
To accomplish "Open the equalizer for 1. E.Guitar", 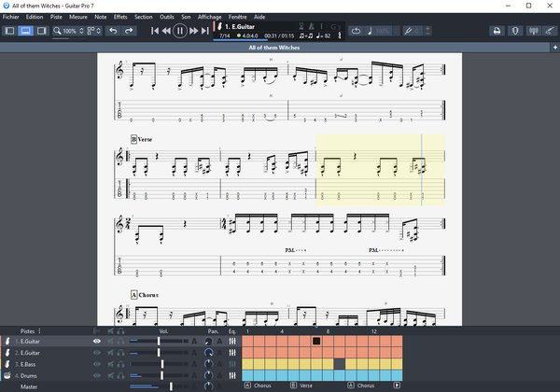I will (232, 342).
